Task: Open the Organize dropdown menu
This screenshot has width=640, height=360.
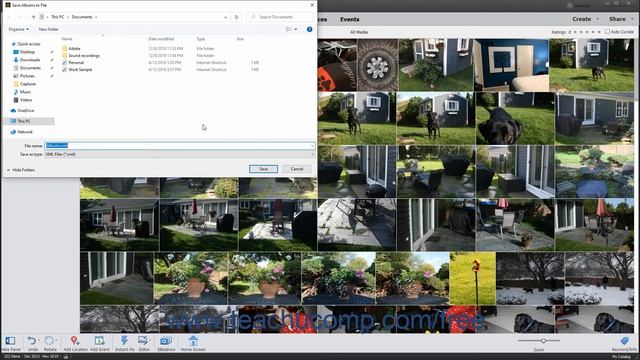Action: click(18, 29)
